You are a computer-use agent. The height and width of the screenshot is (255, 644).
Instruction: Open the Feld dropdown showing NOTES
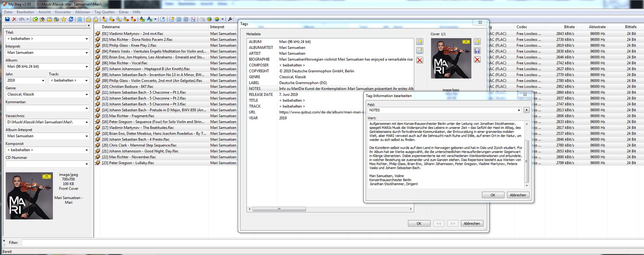pyautogui.click(x=519, y=110)
